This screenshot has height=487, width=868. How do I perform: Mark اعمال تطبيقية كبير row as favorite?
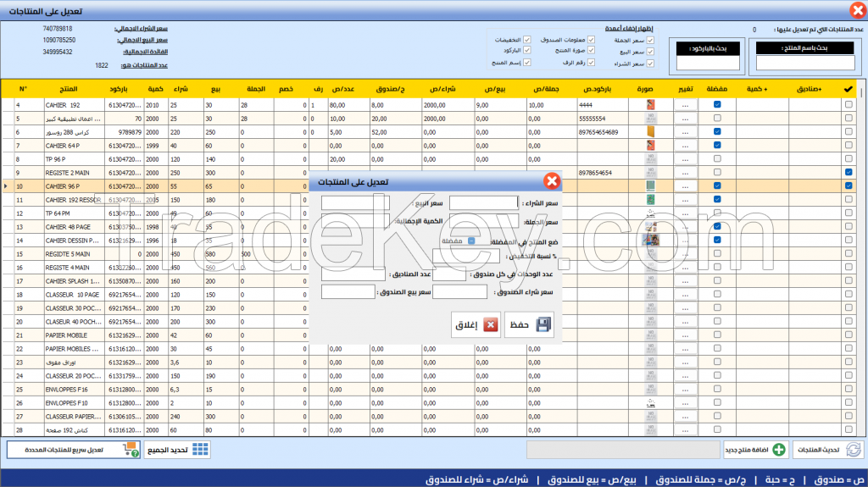click(x=717, y=118)
